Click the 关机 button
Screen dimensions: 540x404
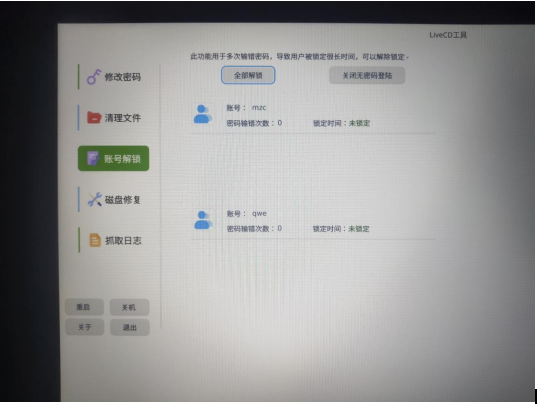tap(129, 307)
